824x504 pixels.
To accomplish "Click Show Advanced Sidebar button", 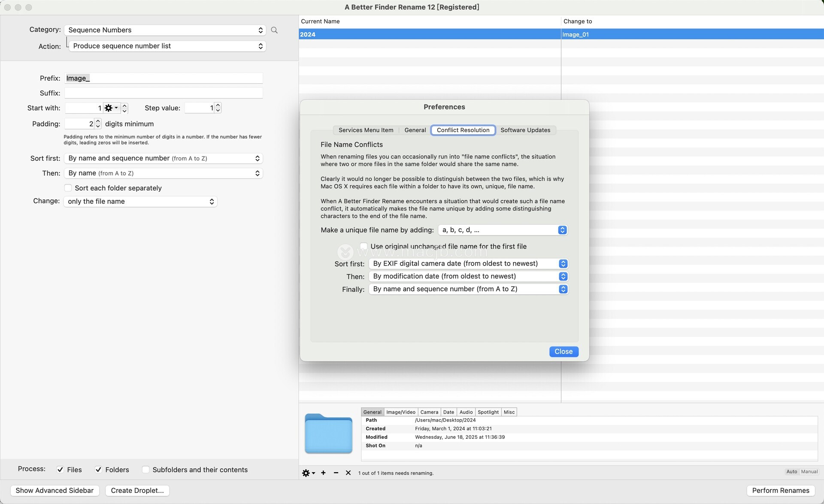I will (x=55, y=491).
